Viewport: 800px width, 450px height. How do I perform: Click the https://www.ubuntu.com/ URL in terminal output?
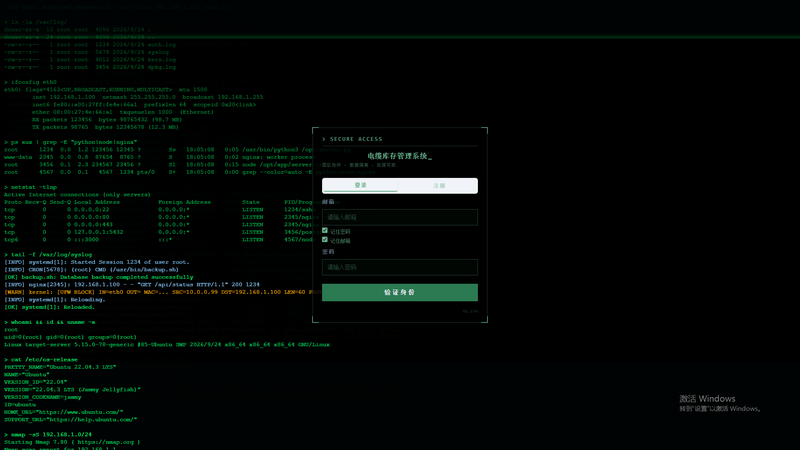click(x=79, y=412)
